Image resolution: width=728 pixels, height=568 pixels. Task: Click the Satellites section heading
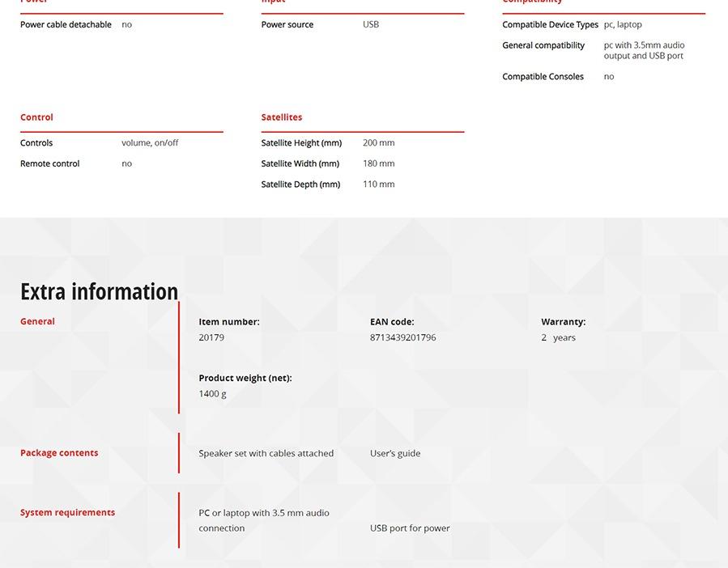point(281,117)
